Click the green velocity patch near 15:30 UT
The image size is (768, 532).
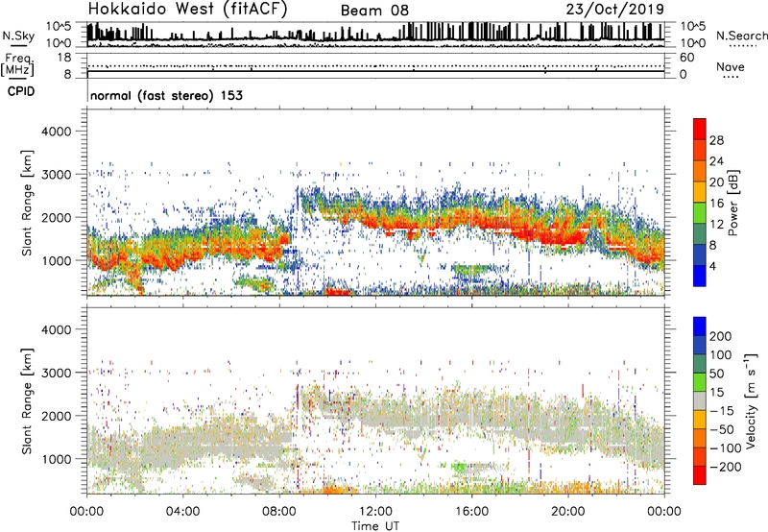(459, 467)
